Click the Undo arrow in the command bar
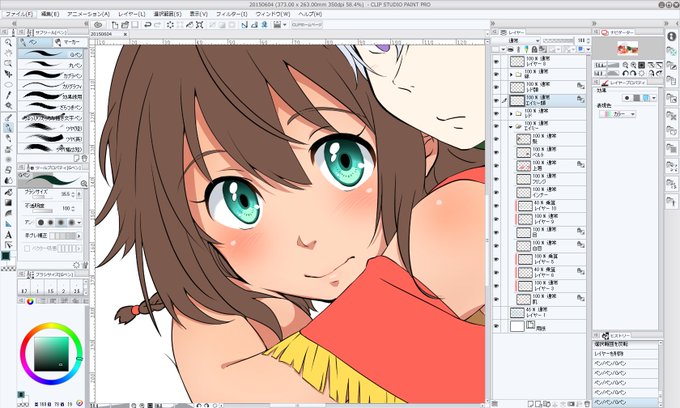This screenshot has height=408, width=680. [x=147, y=25]
